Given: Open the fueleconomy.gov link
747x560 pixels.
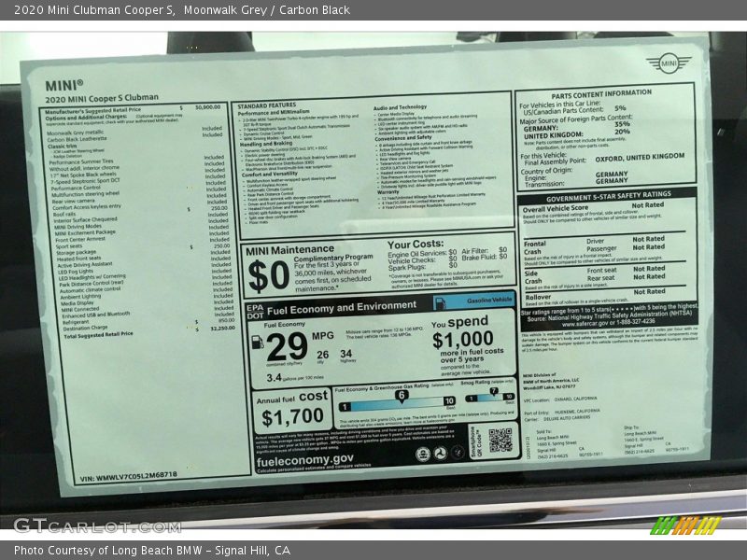Looking at the screenshot, I should [x=305, y=461].
